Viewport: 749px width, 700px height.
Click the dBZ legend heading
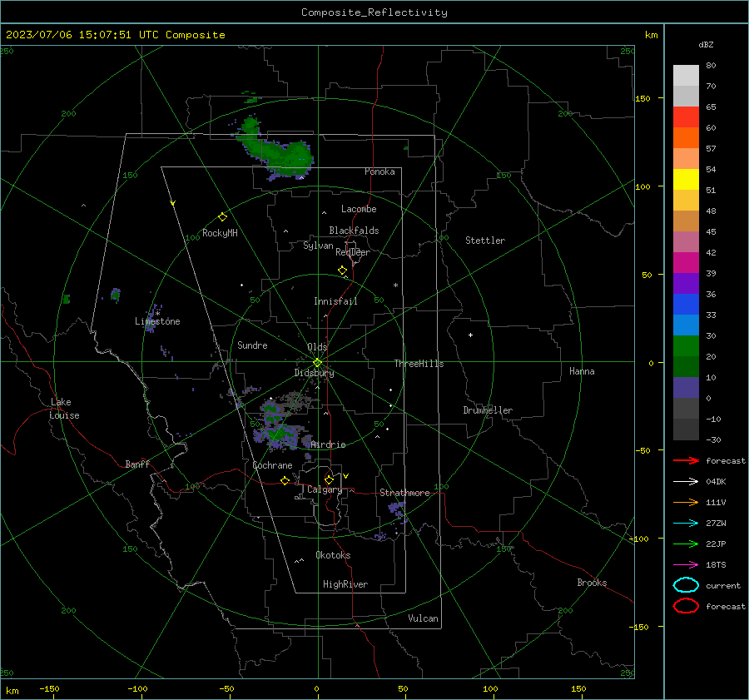point(706,44)
